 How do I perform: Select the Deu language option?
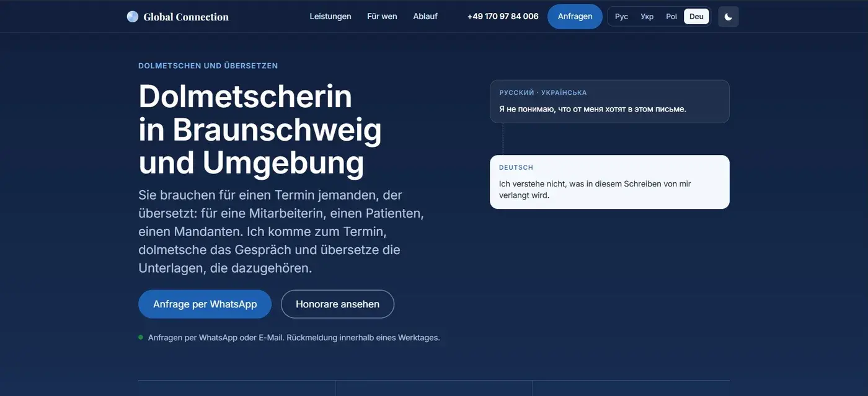tap(696, 17)
